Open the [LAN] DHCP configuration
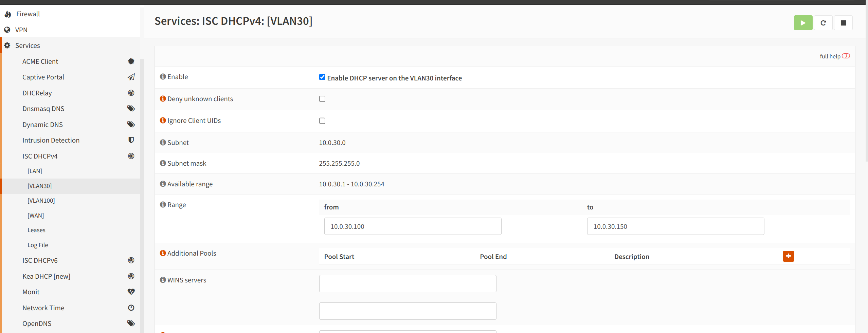868x333 pixels. click(35, 171)
